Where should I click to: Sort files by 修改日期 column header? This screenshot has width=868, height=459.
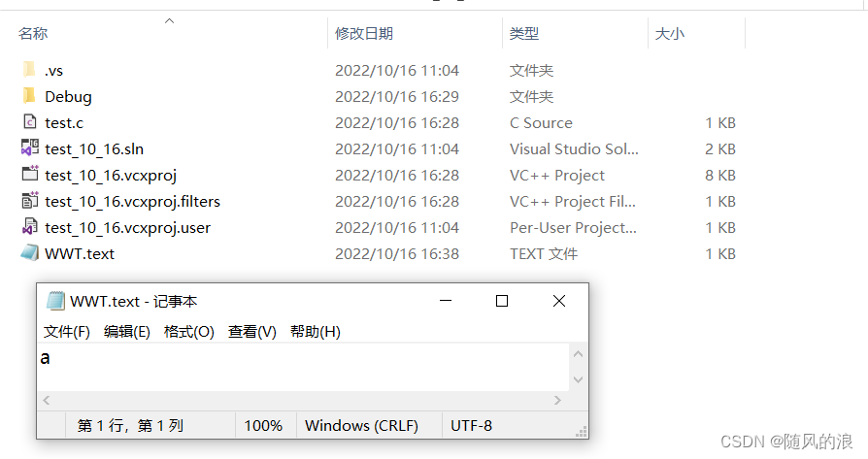(364, 34)
